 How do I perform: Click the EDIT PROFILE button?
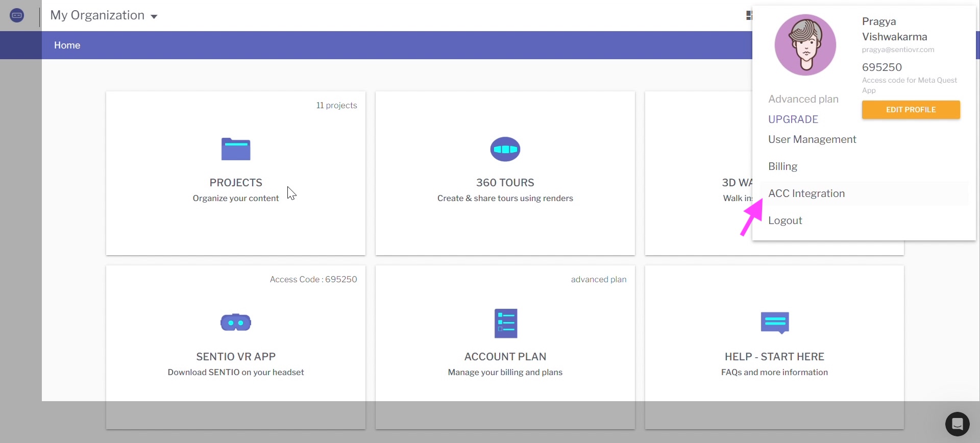click(x=911, y=110)
